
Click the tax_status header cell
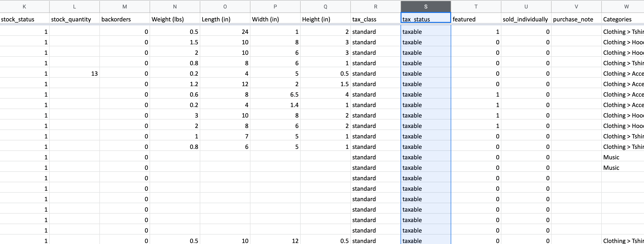click(426, 19)
